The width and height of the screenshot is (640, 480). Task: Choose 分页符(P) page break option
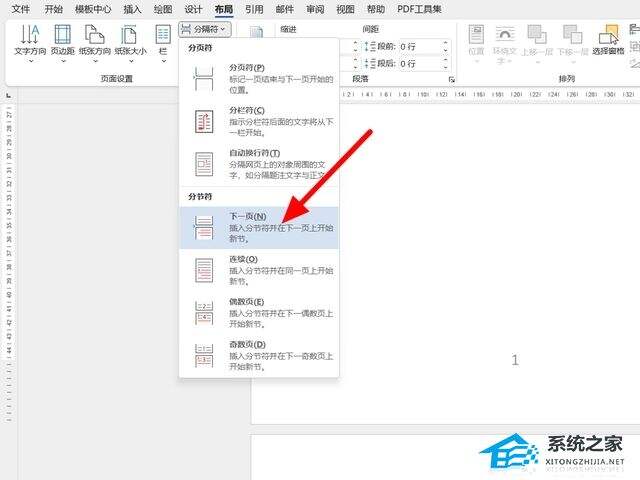coord(259,78)
